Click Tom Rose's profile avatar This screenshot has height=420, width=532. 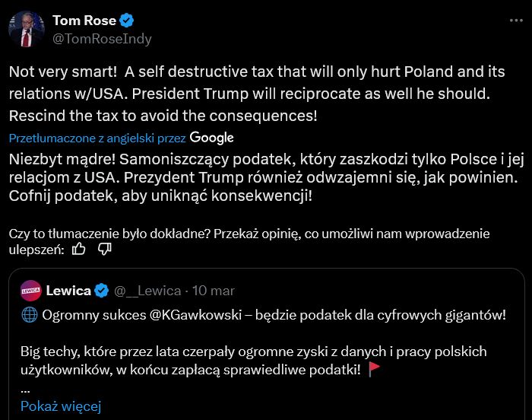tap(27, 29)
